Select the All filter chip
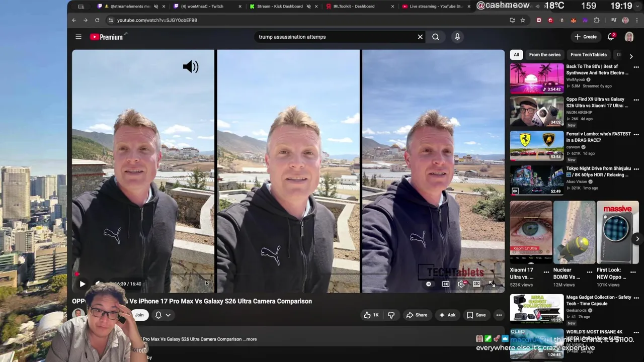This screenshot has width=644, height=362. [x=516, y=55]
